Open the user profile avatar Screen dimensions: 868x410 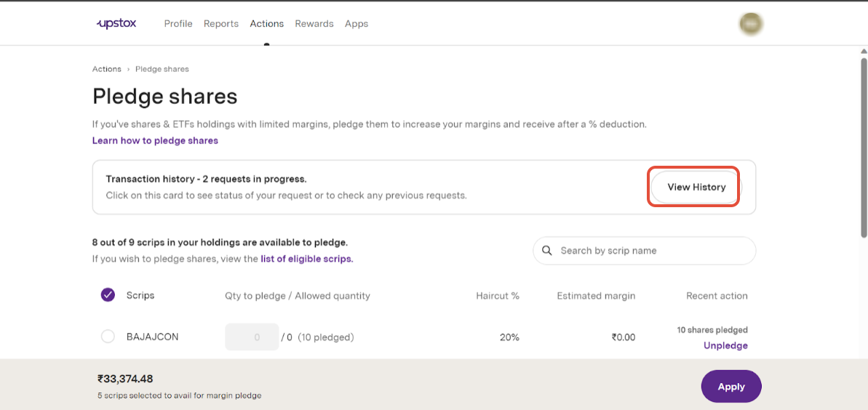[x=751, y=23]
